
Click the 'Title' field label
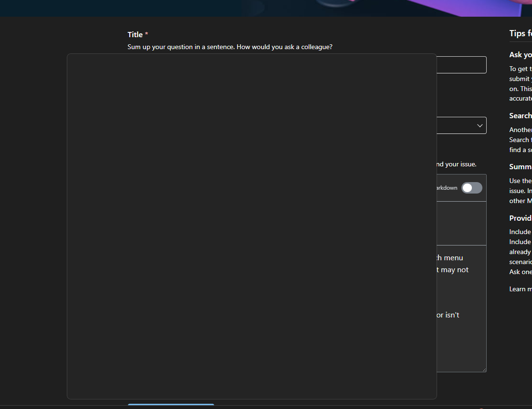click(135, 35)
